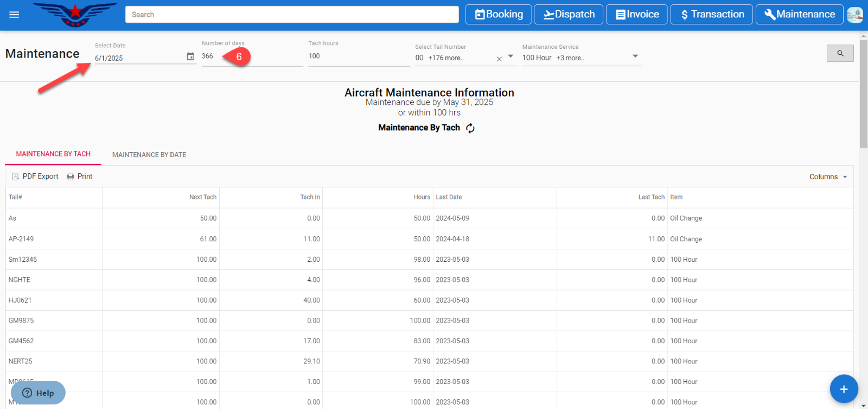Clear the selected tail numbers
Screen dimensions: 868x409
[x=499, y=59]
